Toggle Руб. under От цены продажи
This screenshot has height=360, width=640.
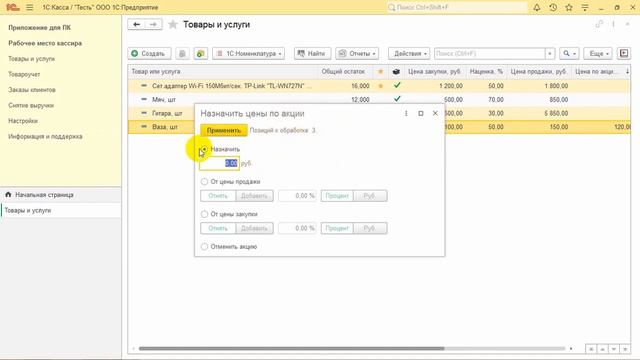[x=370, y=196]
